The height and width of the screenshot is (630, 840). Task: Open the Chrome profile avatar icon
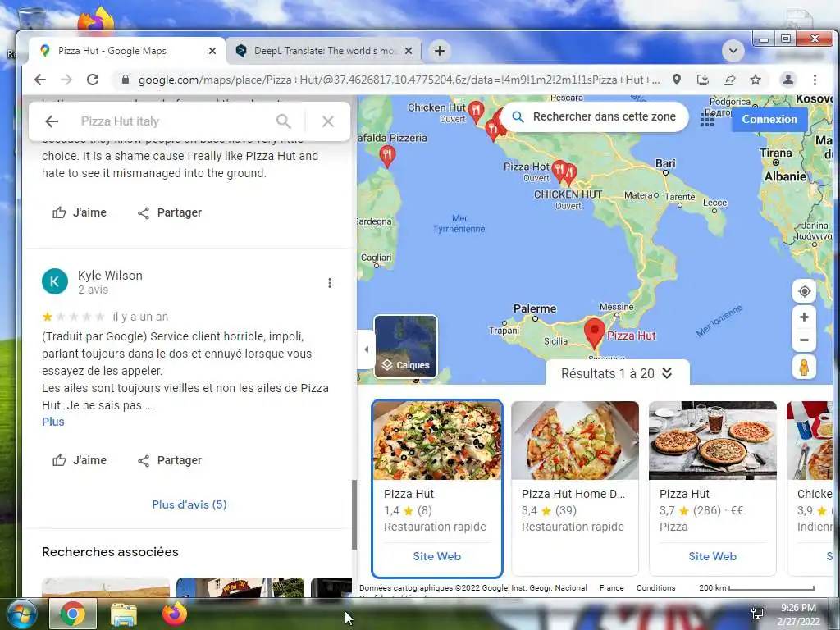(x=788, y=80)
